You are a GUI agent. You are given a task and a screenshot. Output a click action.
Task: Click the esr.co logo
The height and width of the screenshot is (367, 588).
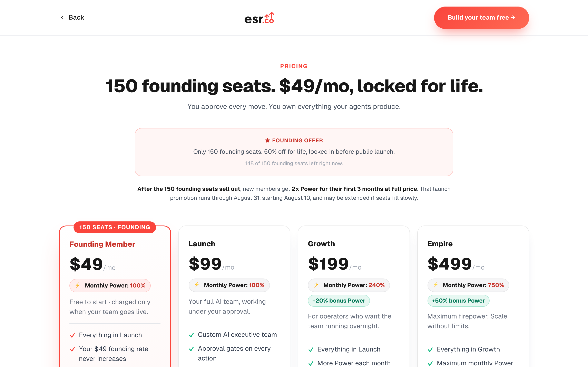coord(259,18)
